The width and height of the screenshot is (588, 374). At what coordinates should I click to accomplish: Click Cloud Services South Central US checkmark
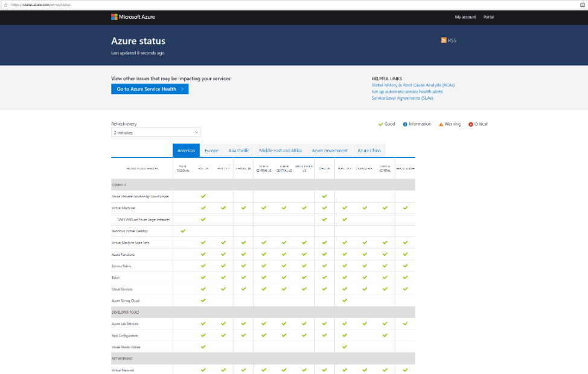[x=284, y=290]
